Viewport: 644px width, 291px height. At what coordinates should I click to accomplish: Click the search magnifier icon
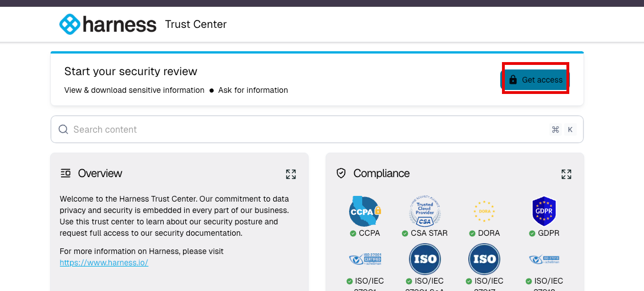(63, 129)
